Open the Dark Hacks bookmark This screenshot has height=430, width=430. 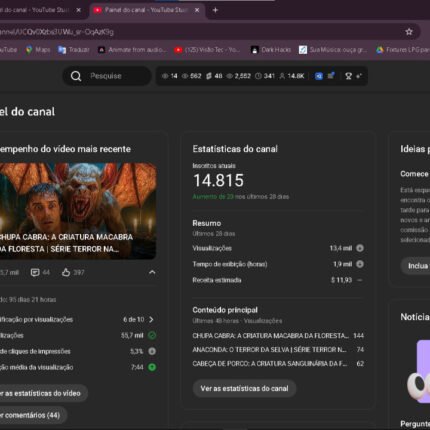(x=271, y=50)
